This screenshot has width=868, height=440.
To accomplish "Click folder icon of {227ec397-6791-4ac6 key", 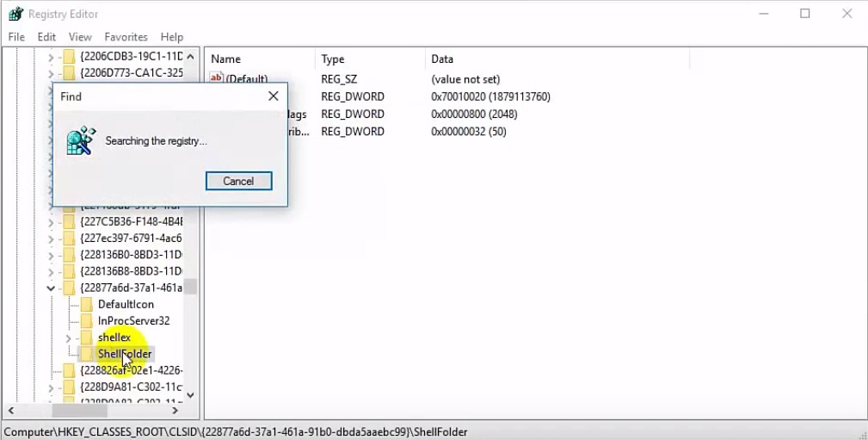I will pyautogui.click(x=69, y=239).
